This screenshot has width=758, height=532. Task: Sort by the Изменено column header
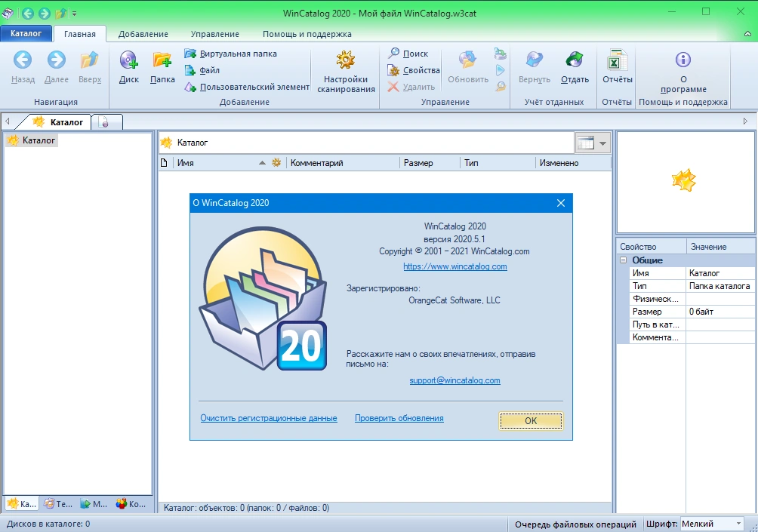[x=573, y=163]
